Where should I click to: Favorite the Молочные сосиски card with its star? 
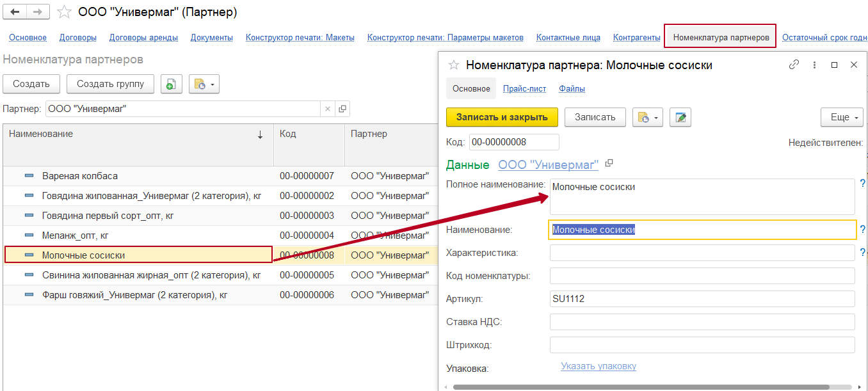tap(454, 65)
